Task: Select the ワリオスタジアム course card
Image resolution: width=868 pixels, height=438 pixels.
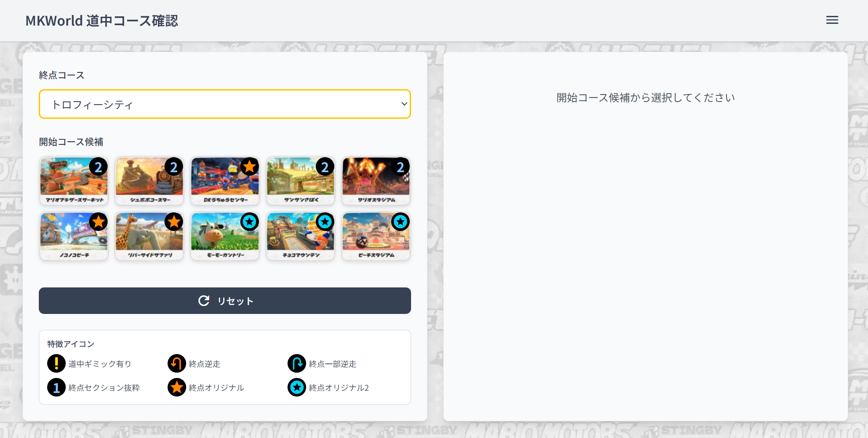Action: pyautogui.click(x=376, y=181)
